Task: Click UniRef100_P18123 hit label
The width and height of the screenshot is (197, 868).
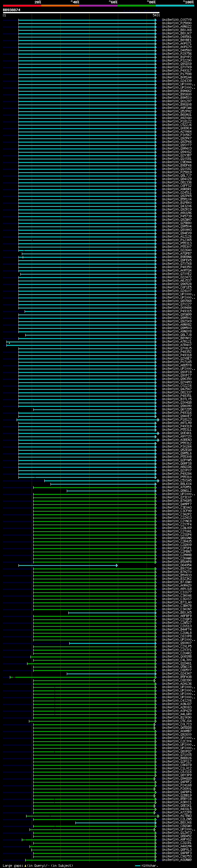Action: coord(176,419)
